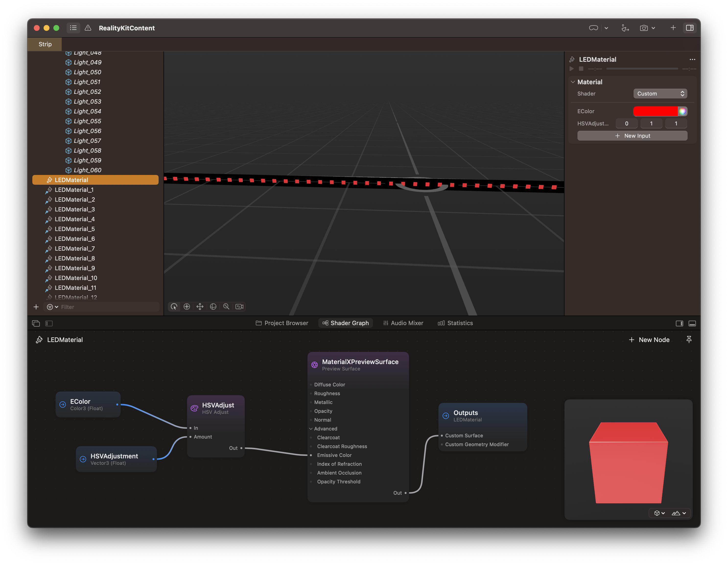Toggle the hierarchy list view button

[73, 28]
